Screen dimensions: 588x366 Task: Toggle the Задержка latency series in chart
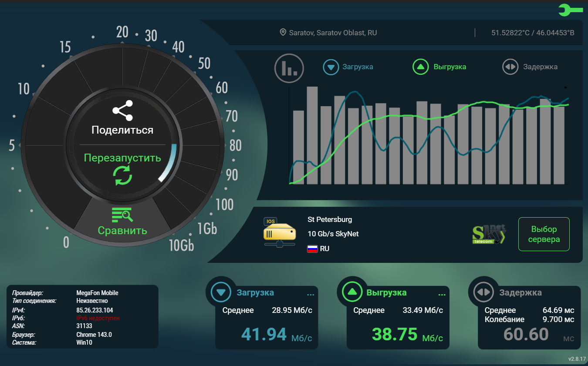530,67
